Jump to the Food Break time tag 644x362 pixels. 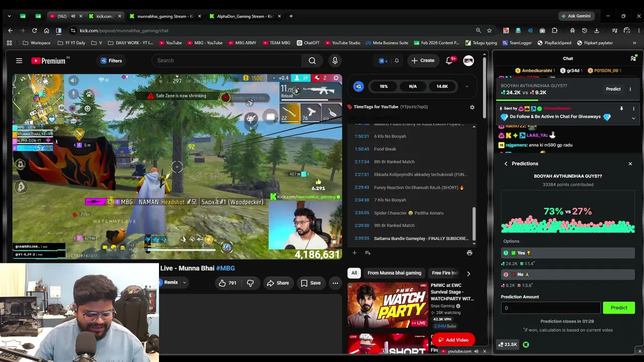385,149
